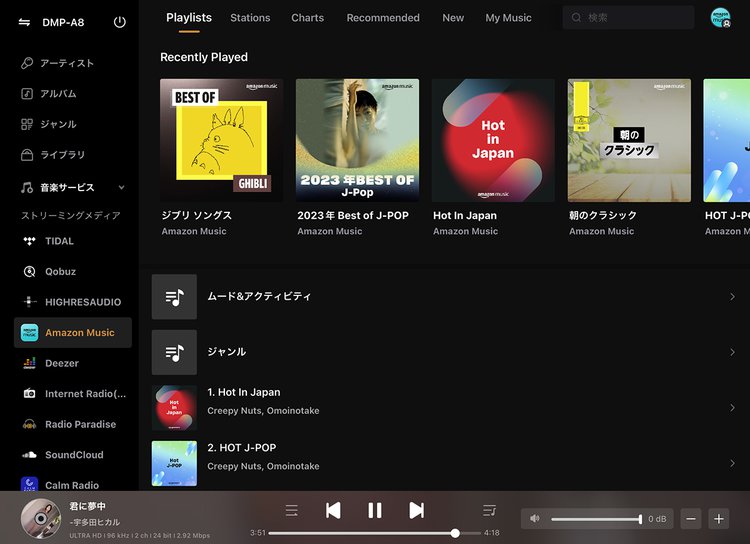Decrease volume with minus button
The height and width of the screenshot is (544, 750).
click(x=691, y=519)
